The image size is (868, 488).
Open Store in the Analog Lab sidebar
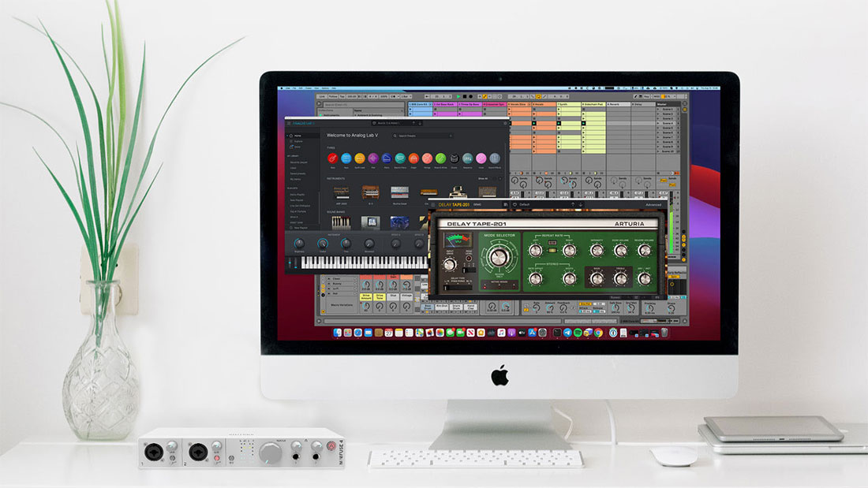click(x=297, y=147)
